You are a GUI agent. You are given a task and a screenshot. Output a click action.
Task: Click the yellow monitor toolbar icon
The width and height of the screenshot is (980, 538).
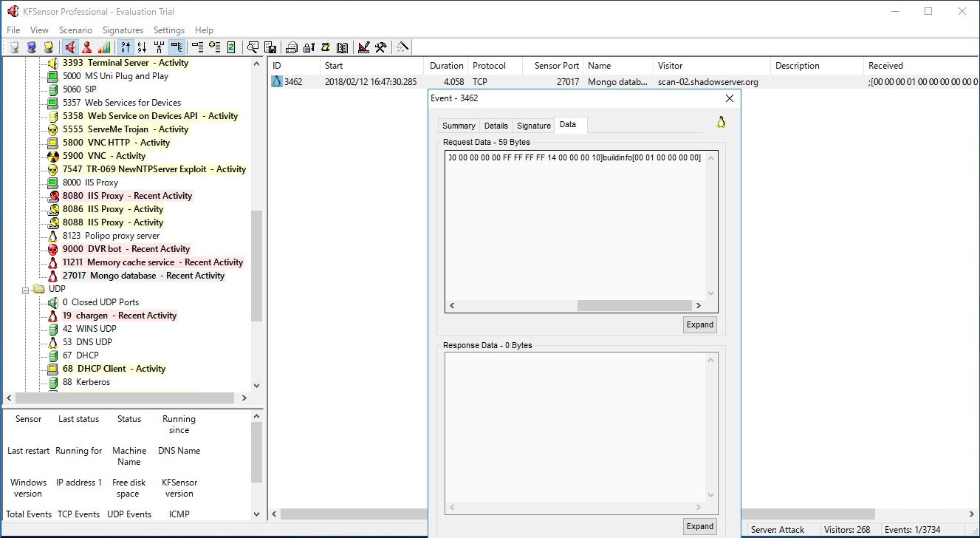click(48, 47)
